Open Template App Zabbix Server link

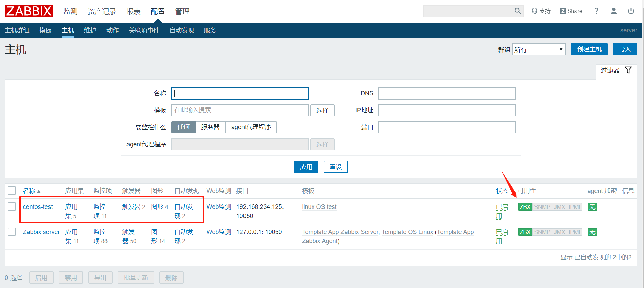click(340, 232)
